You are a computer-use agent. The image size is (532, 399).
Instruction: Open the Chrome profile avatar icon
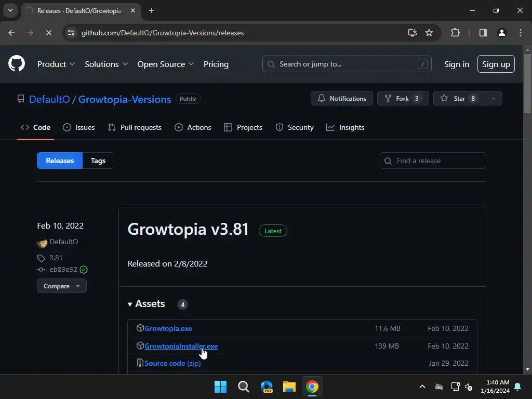pyautogui.click(x=501, y=33)
